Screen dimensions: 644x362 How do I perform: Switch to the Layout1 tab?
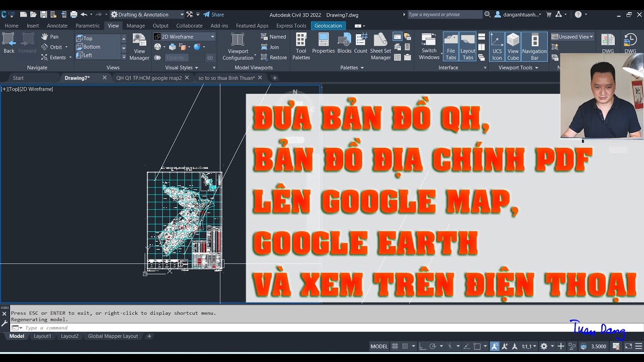coord(42,336)
